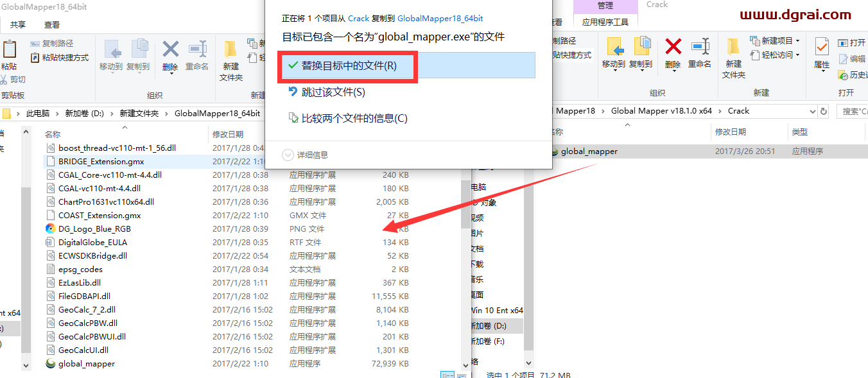Refresh the Crack window address bar
This screenshot has height=378, width=868.
coord(823,111)
